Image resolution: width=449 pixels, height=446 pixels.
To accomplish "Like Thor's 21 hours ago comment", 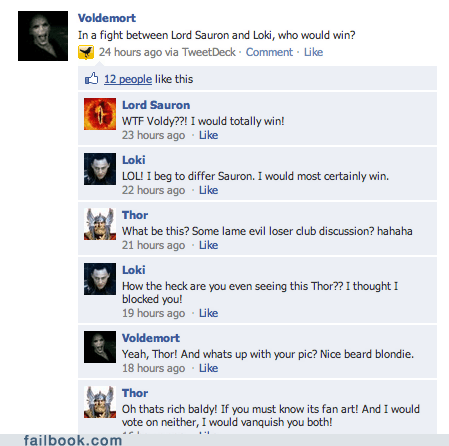I will [208, 245].
